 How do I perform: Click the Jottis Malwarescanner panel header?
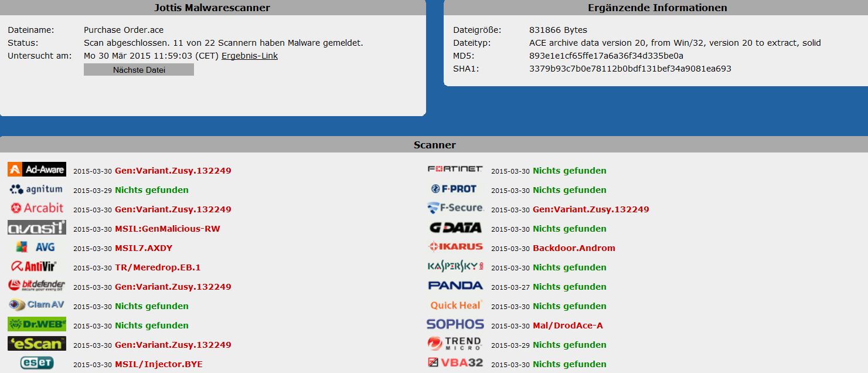(x=212, y=8)
